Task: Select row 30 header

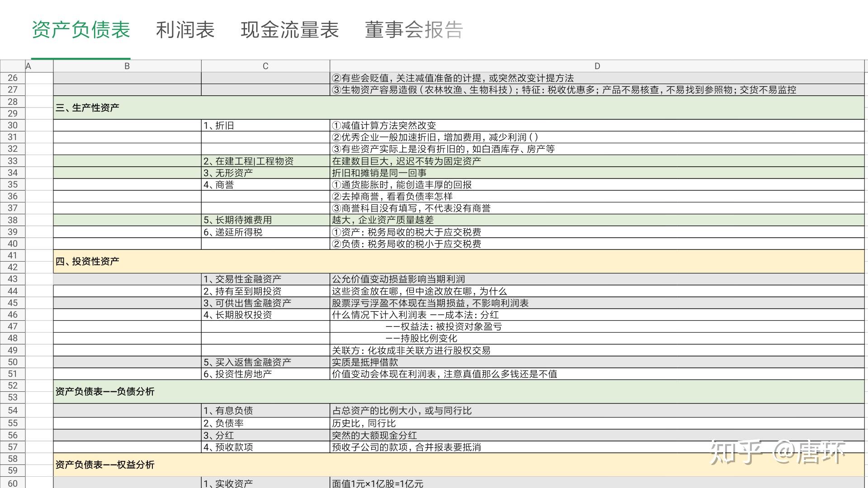Action: (x=13, y=125)
